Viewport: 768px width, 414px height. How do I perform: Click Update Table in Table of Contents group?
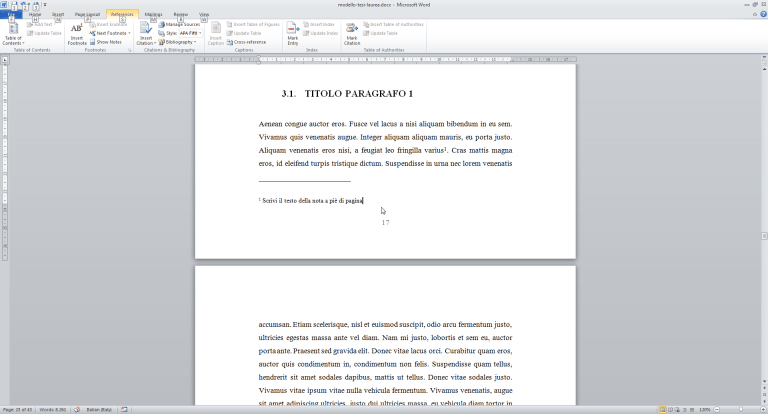point(45,33)
